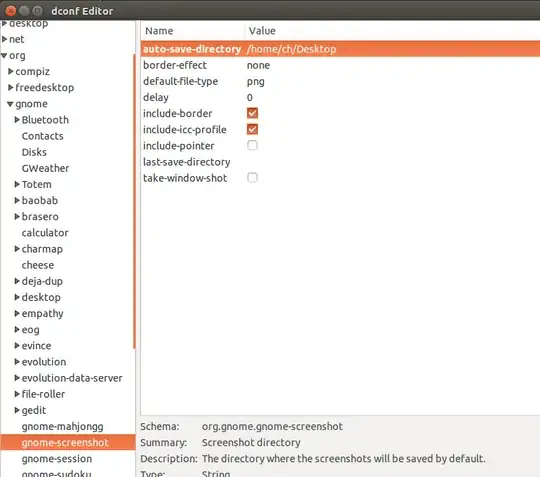Select the auto-save-directory key row
Image resolution: width=540 pixels, height=477 pixels.
point(340,49)
